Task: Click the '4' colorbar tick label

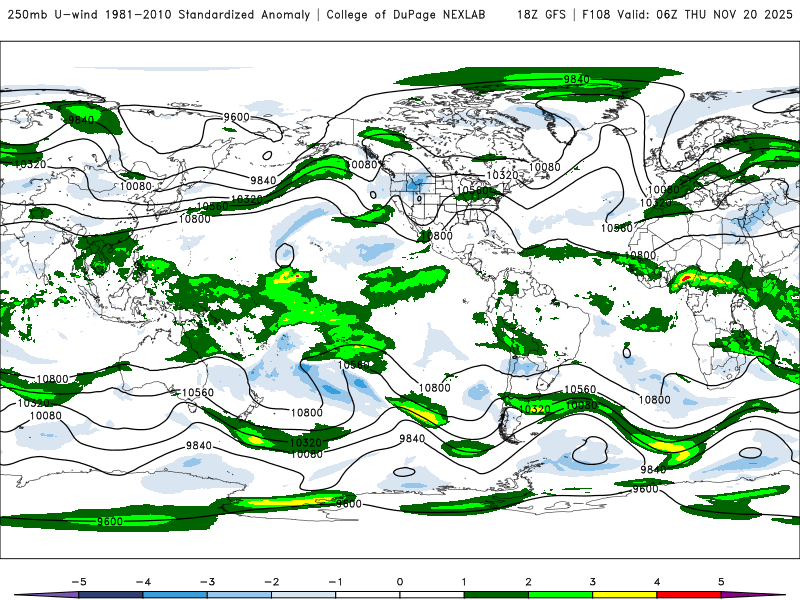Action: point(657,582)
